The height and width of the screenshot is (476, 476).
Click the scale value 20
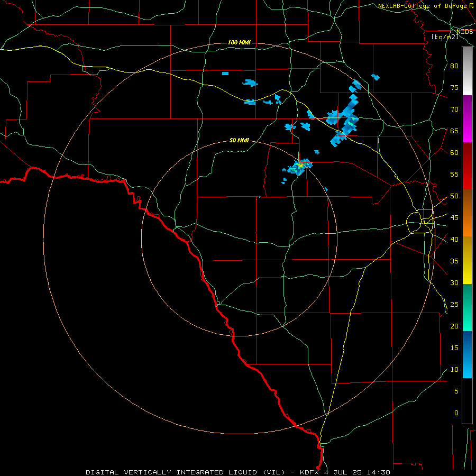[454, 326]
